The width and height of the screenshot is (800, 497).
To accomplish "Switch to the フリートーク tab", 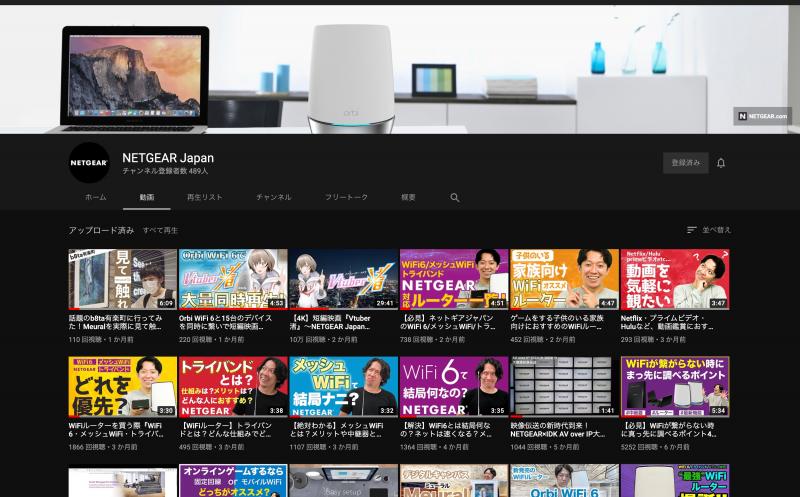I will (x=346, y=197).
